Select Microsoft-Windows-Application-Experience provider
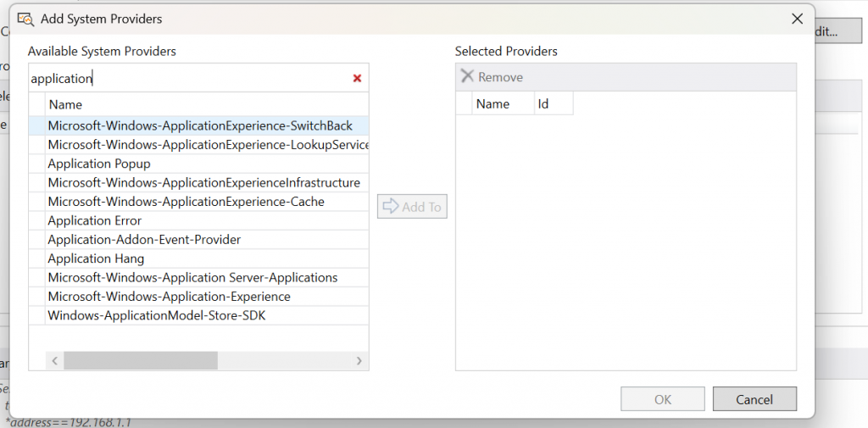Image resolution: width=868 pixels, height=428 pixels. point(199,297)
